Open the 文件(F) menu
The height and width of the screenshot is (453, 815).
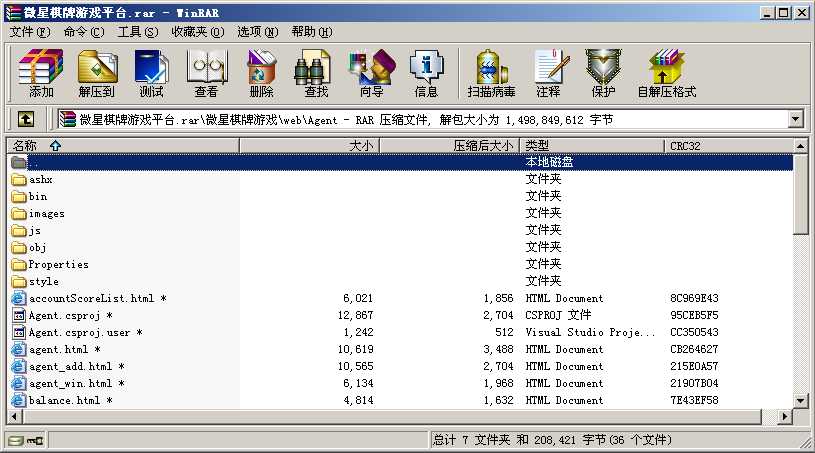pos(30,32)
